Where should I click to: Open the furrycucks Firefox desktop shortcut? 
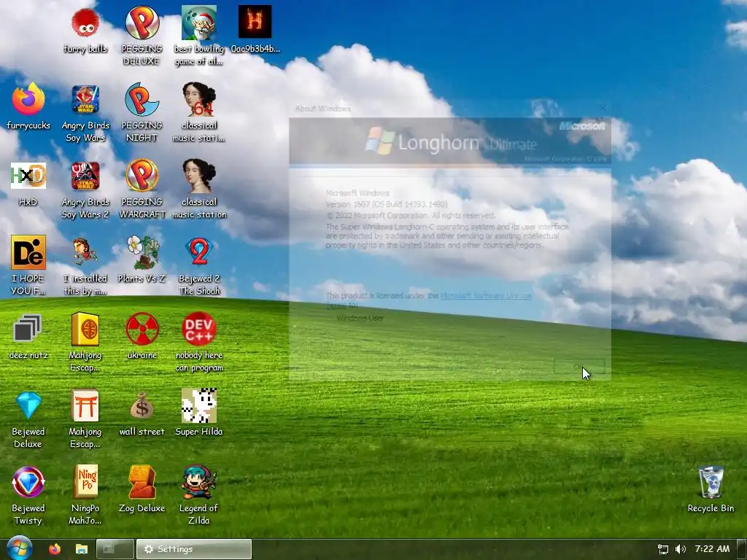click(x=28, y=106)
